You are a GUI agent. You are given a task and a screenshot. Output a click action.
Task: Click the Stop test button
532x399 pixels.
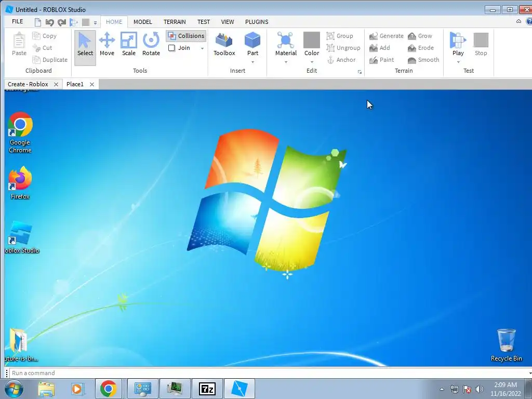point(481,44)
